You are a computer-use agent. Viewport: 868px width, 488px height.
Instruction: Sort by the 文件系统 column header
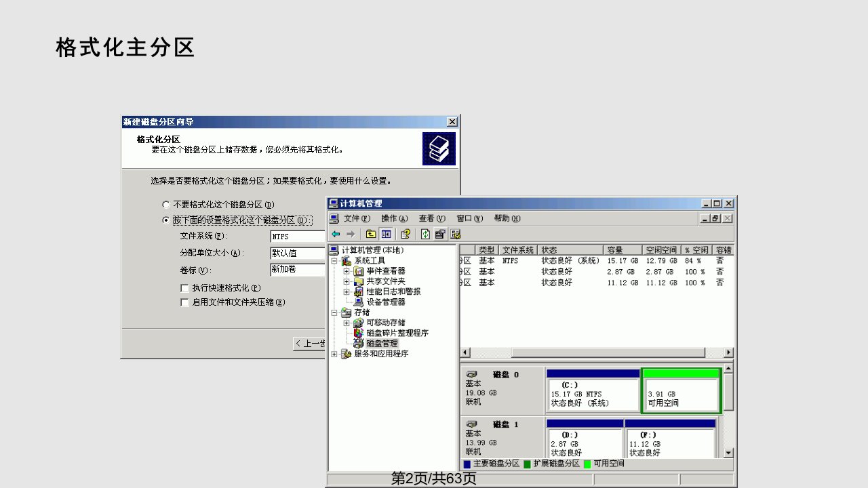pyautogui.click(x=518, y=250)
